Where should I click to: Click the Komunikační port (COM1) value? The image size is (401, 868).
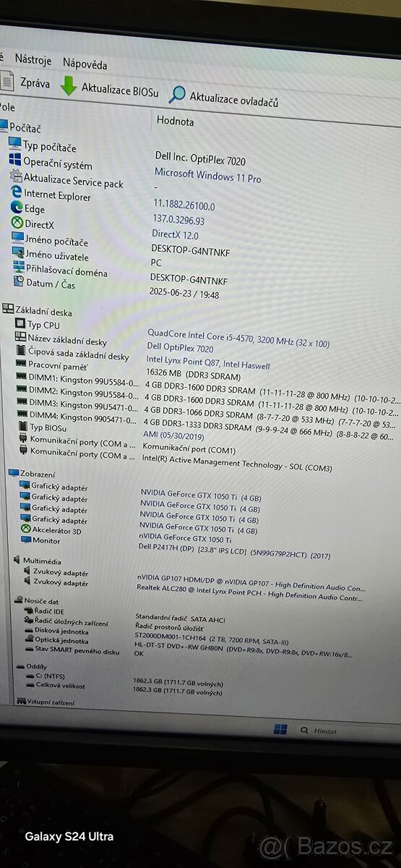click(189, 450)
